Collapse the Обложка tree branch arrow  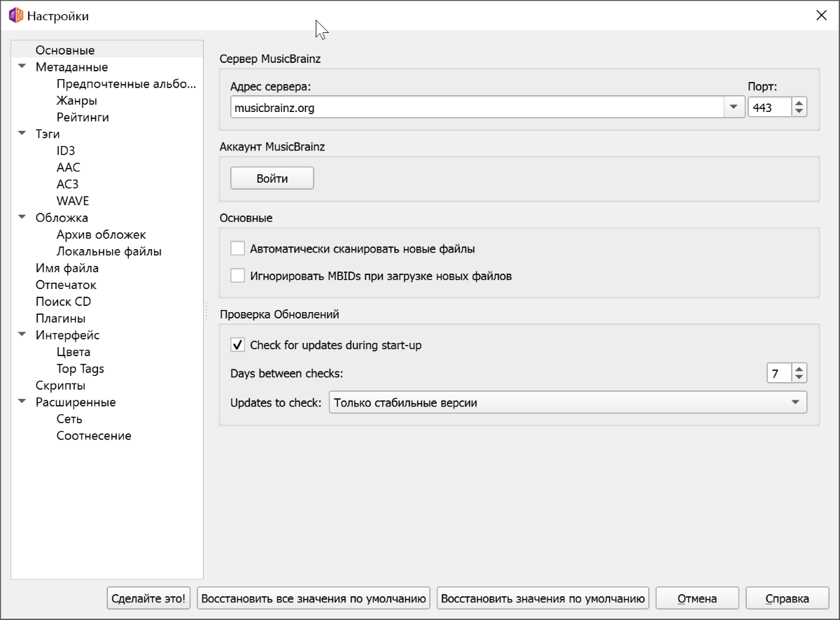point(22,218)
